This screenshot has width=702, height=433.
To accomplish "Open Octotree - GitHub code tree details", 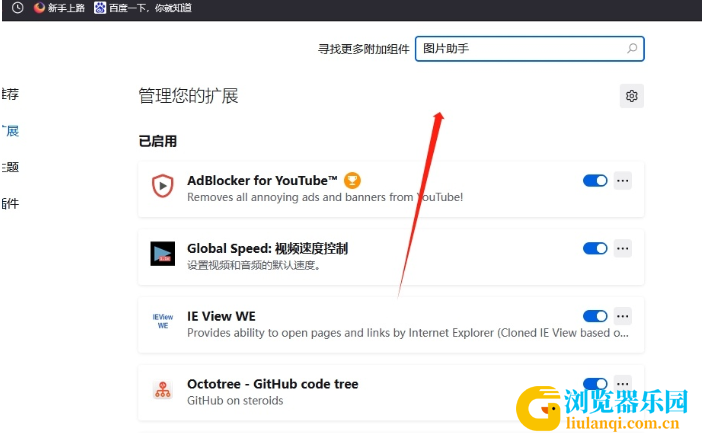I will coord(273,384).
